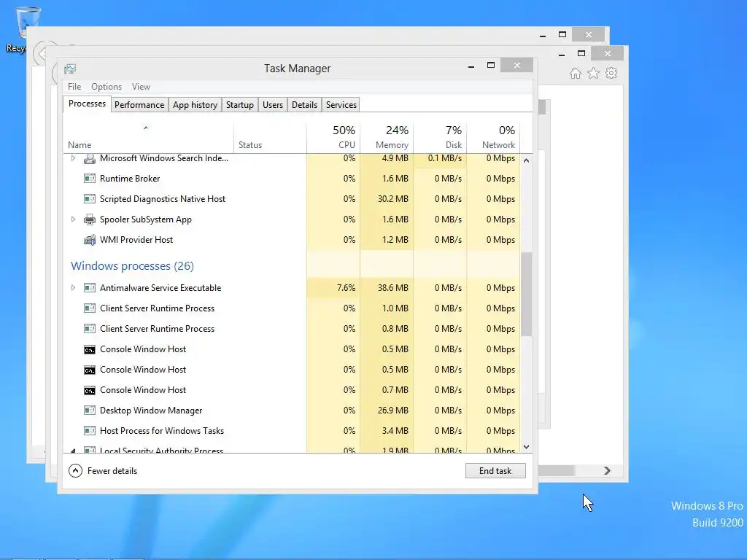Click the 38.6 MB memory value
Viewport: 747px width, 560px height.
coord(393,288)
